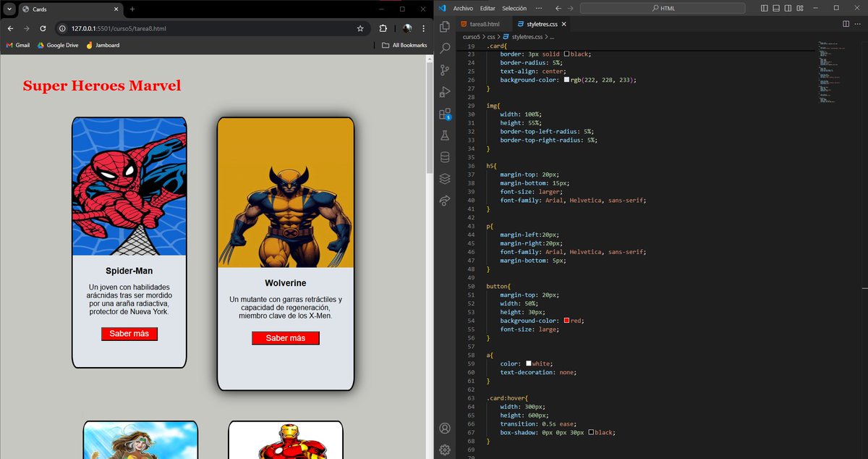
Task: Toggle bottom panel layout icon
Action: [x=776, y=8]
